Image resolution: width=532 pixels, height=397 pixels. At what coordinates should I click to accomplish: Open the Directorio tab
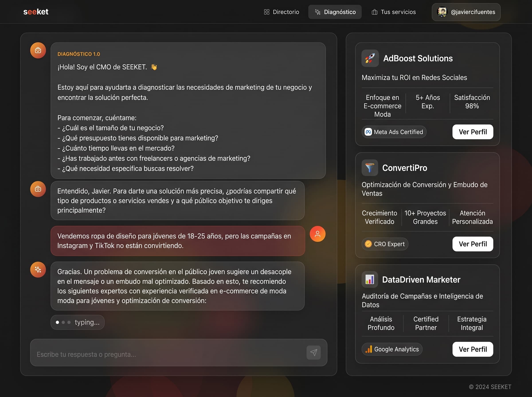coord(281,12)
